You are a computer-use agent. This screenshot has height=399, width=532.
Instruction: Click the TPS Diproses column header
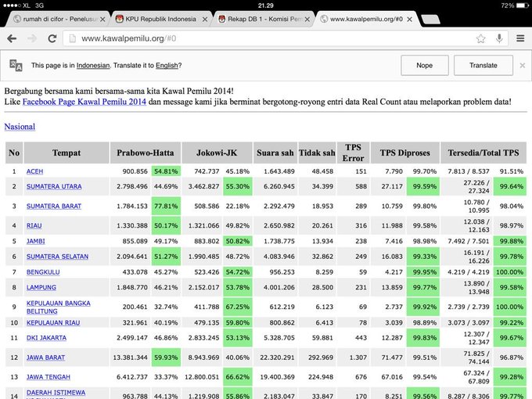point(405,153)
